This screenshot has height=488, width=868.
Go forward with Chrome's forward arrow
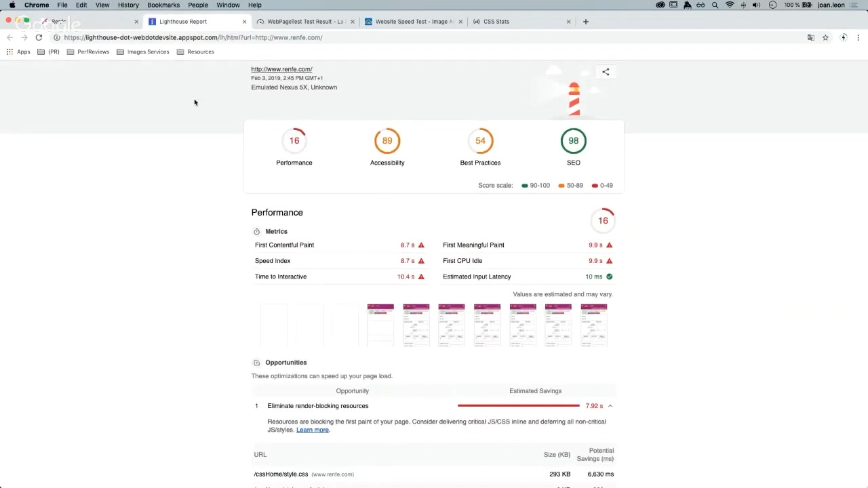pos(24,37)
